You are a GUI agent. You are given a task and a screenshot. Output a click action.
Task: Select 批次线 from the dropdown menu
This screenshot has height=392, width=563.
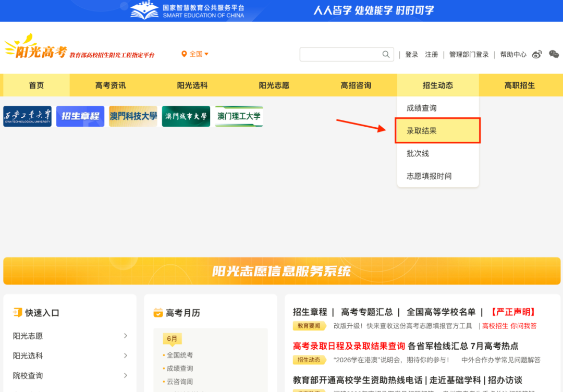pyautogui.click(x=438, y=153)
